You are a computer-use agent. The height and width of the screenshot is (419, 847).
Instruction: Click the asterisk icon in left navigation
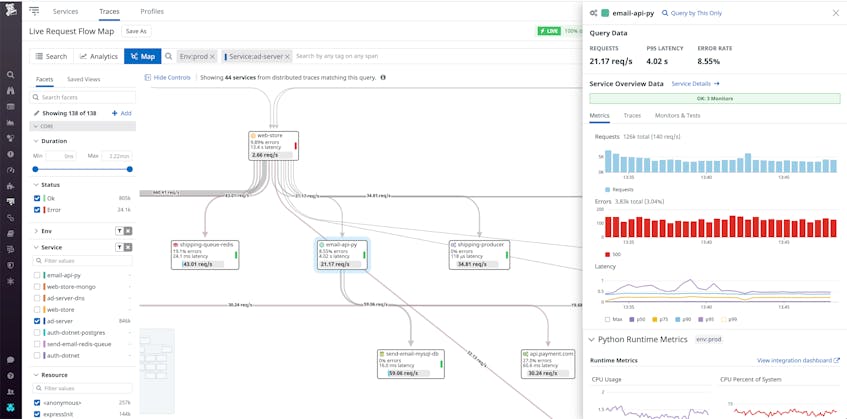coord(11,281)
